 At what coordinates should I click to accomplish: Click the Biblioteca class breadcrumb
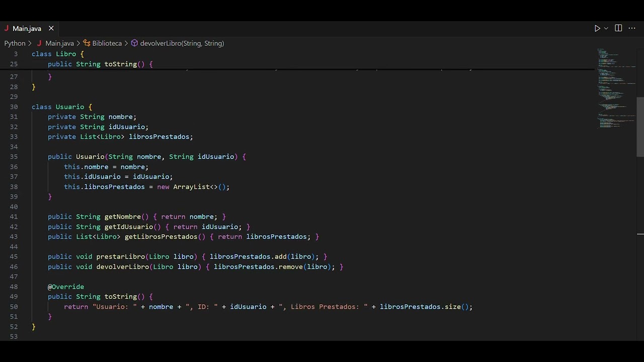pyautogui.click(x=107, y=43)
